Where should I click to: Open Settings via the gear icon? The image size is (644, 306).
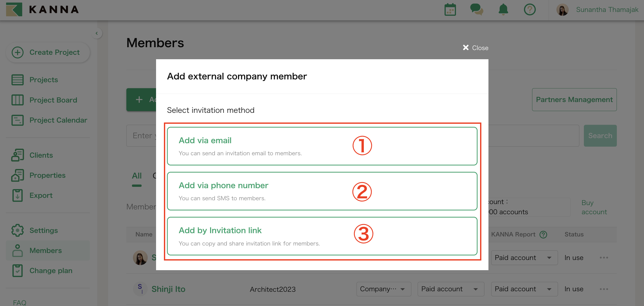click(17, 230)
